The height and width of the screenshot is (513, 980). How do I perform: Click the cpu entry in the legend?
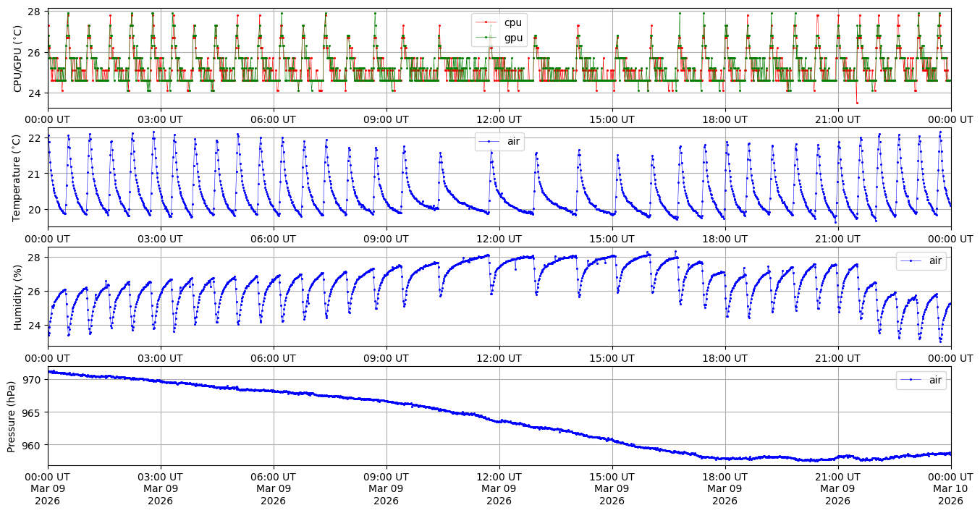tap(512, 22)
